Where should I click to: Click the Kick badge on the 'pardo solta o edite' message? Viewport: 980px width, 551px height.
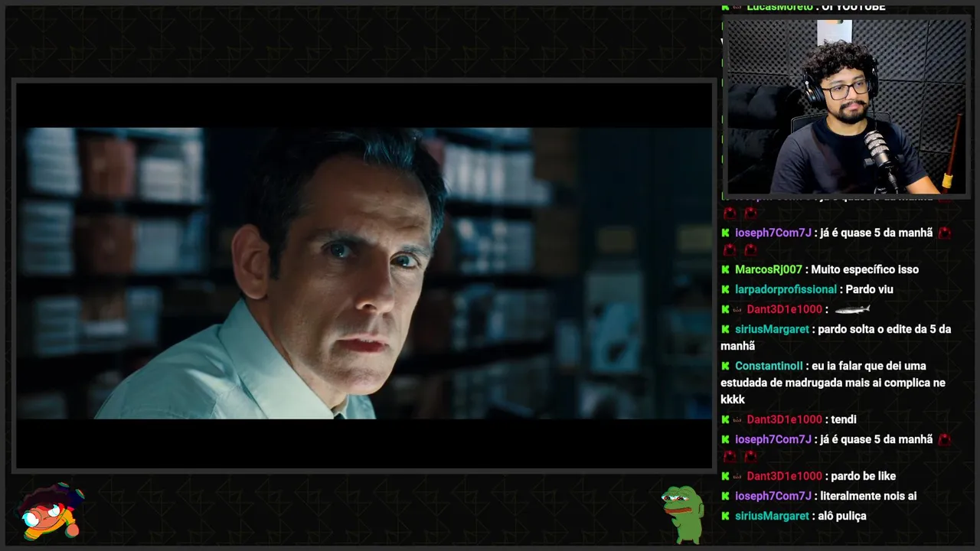725,329
